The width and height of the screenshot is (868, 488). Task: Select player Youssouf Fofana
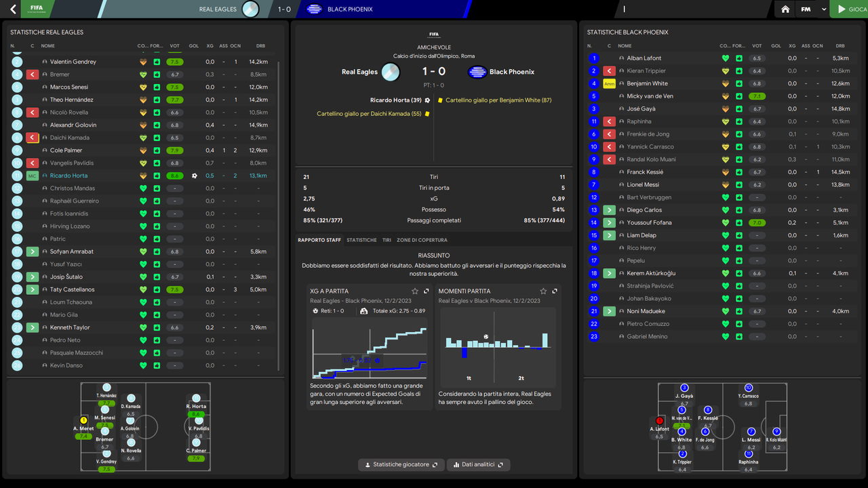point(650,223)
